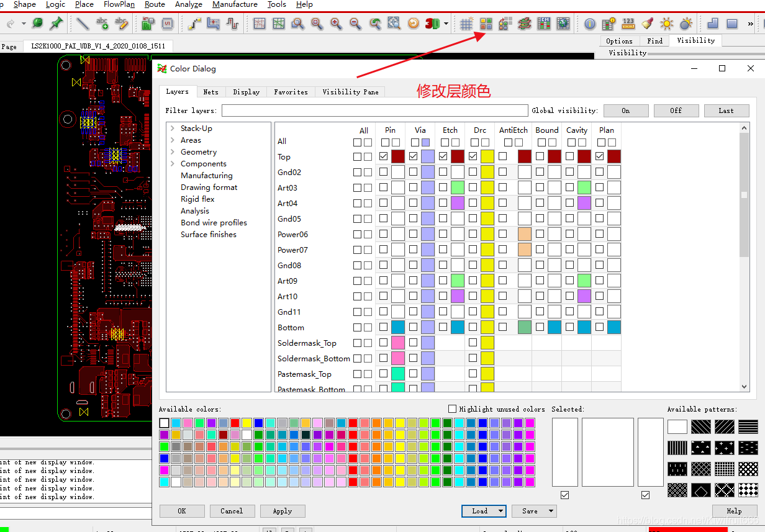Click the Color192 color palette toolbar icon
Image resolution: width=765 pixels, height=532 pixels.
486,24
